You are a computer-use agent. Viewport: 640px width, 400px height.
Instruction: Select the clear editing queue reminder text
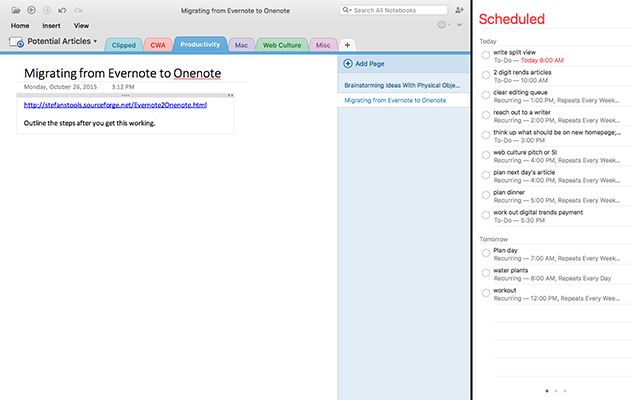pos(520,92)
